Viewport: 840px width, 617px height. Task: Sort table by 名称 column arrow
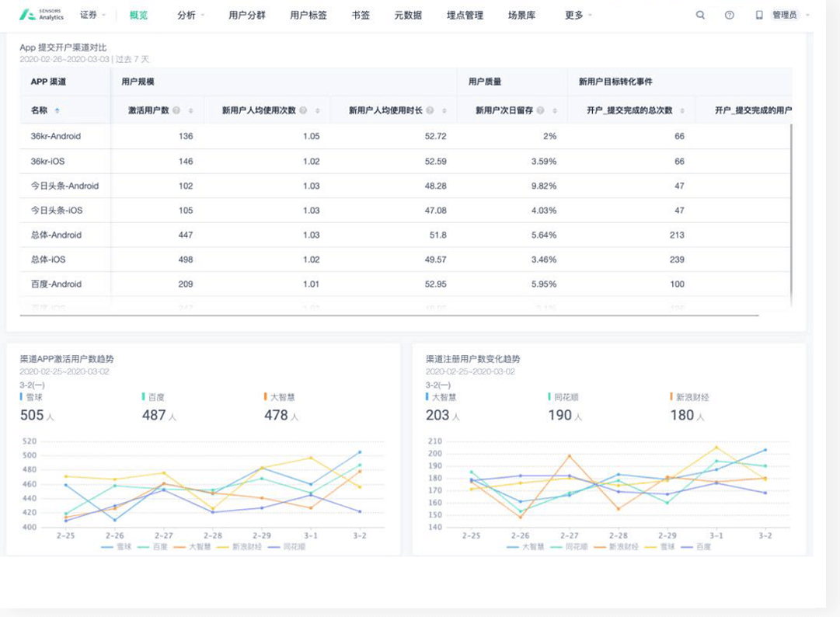coord(57,110)
